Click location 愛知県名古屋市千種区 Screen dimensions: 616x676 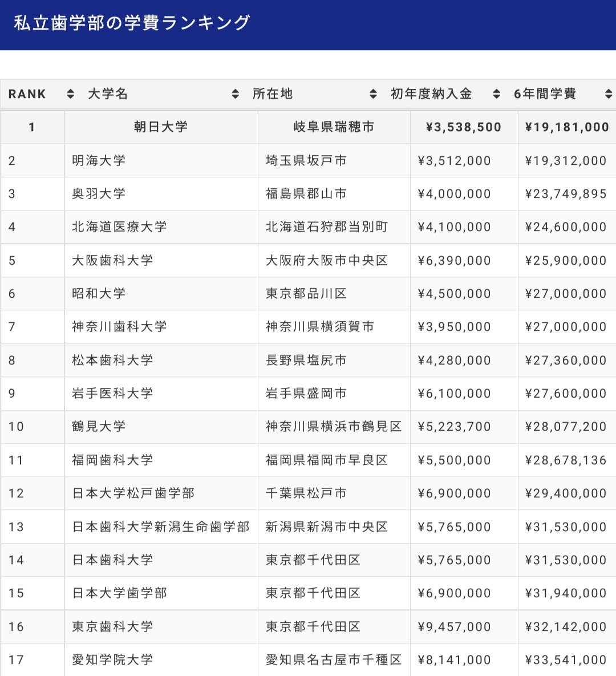(334, 659)
